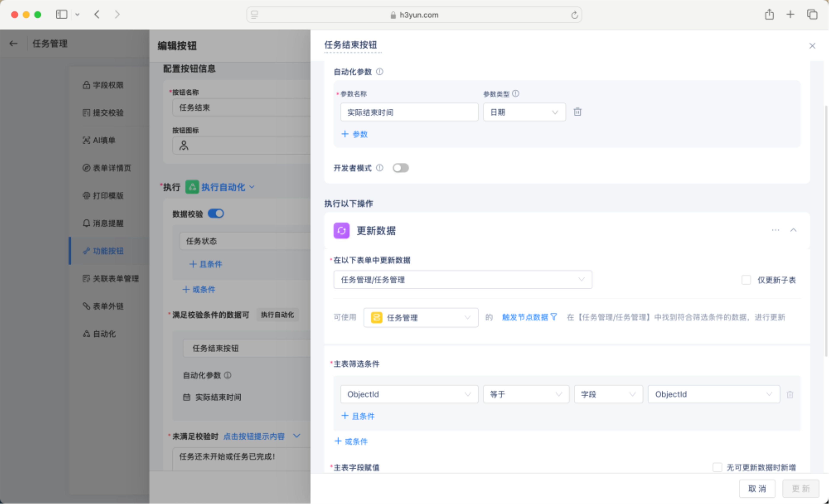This screenshot has width=829, height=504.
Task: Click the purple 更新数据 action icon
Action: point(341,230)
